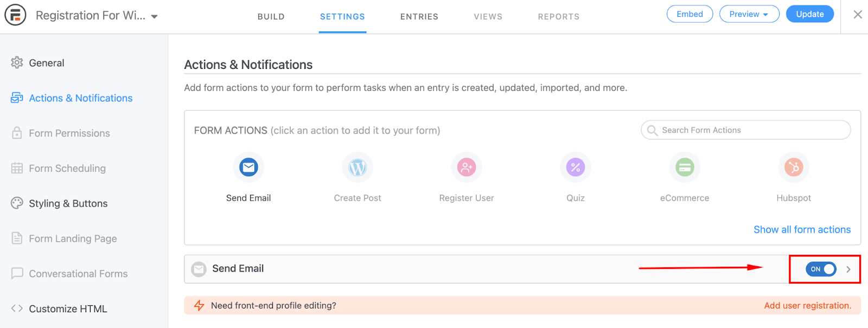The image size is (868, 328).
Task: Open General settings via the gear icon
Action: [17, 63]
